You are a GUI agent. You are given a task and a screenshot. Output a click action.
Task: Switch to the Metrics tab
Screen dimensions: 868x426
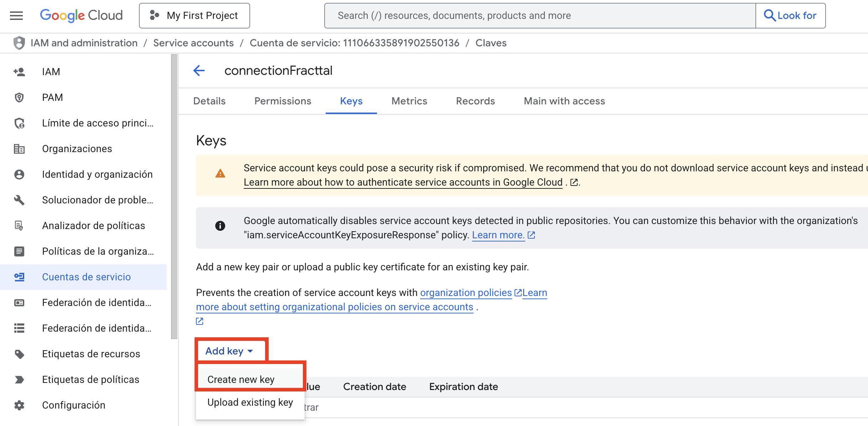coord(409,101)
